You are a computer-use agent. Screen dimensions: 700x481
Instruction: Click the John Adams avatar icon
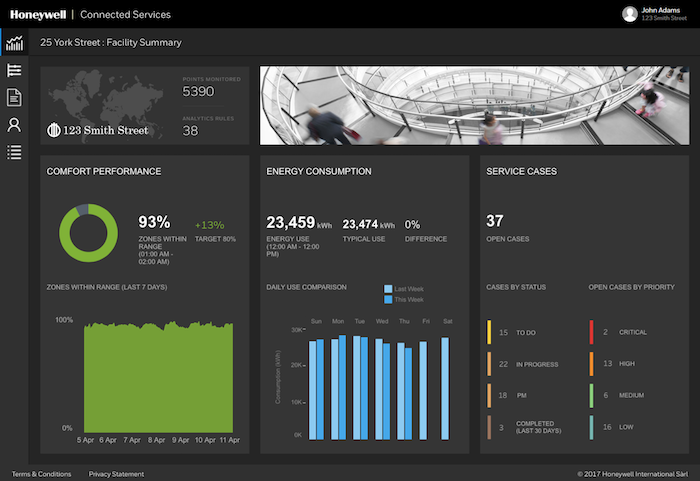(629, 14)
